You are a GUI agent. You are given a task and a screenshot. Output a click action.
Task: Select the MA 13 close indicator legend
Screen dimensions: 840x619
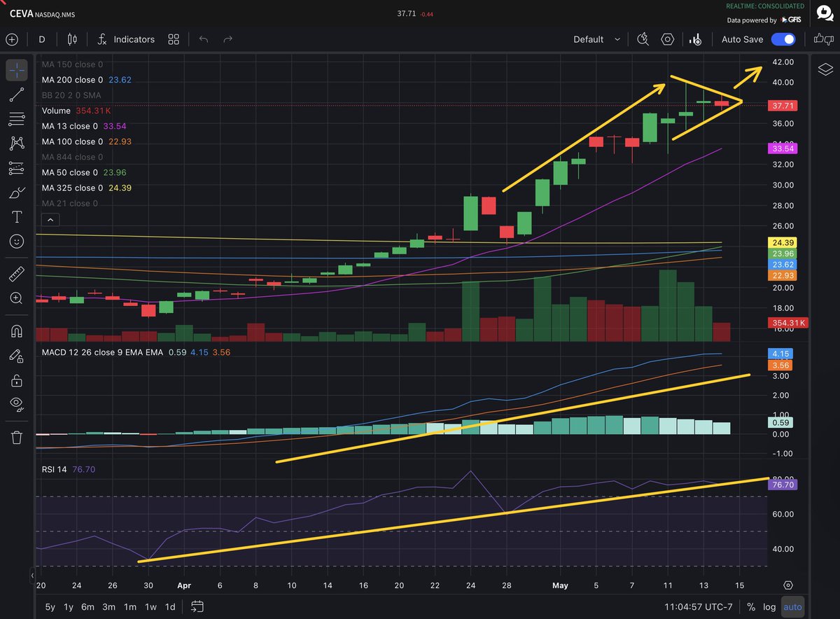click(84, 126)
